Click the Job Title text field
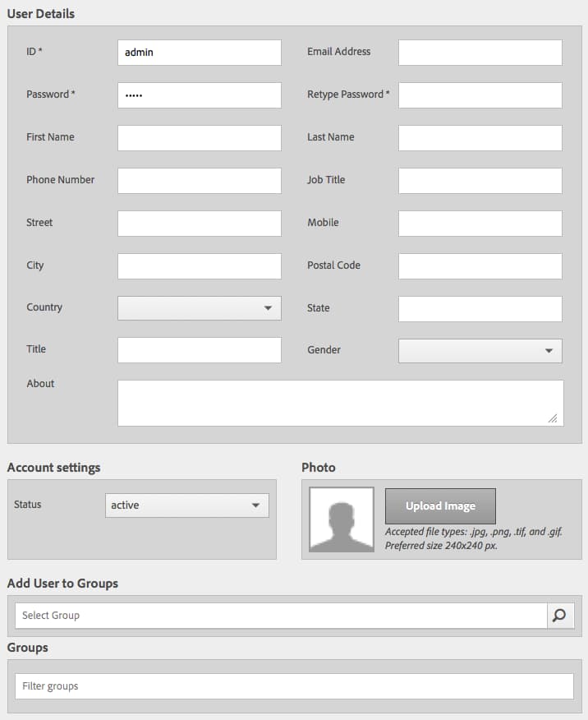588x720 pixels. click(x=480, y=181)
